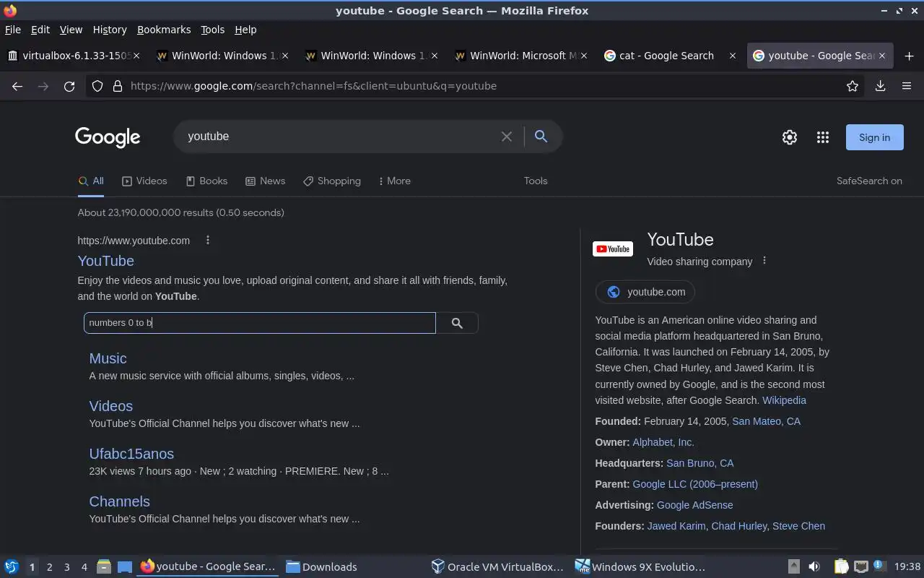Open options for YouTube knowledge panel
Viewport: 924px width, 578px height.
coord(764,261)
